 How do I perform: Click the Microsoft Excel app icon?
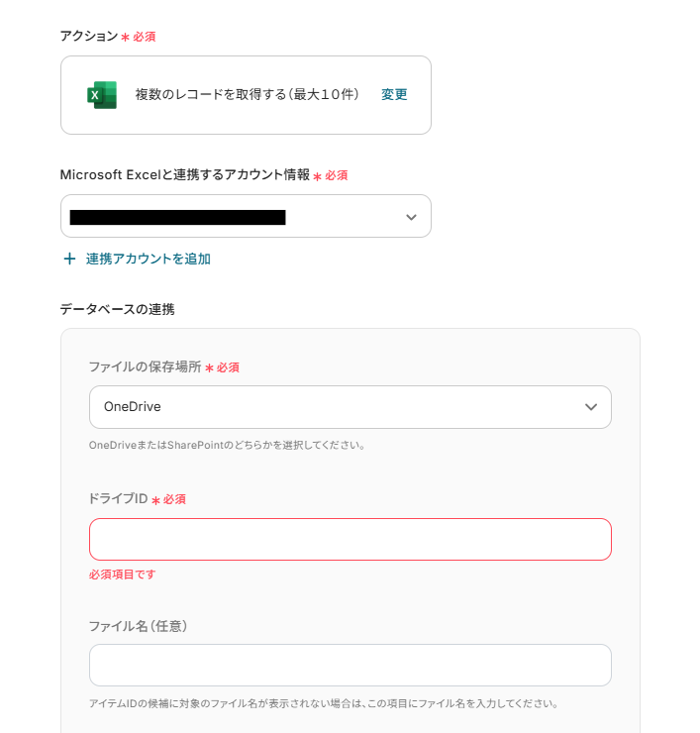101,95
